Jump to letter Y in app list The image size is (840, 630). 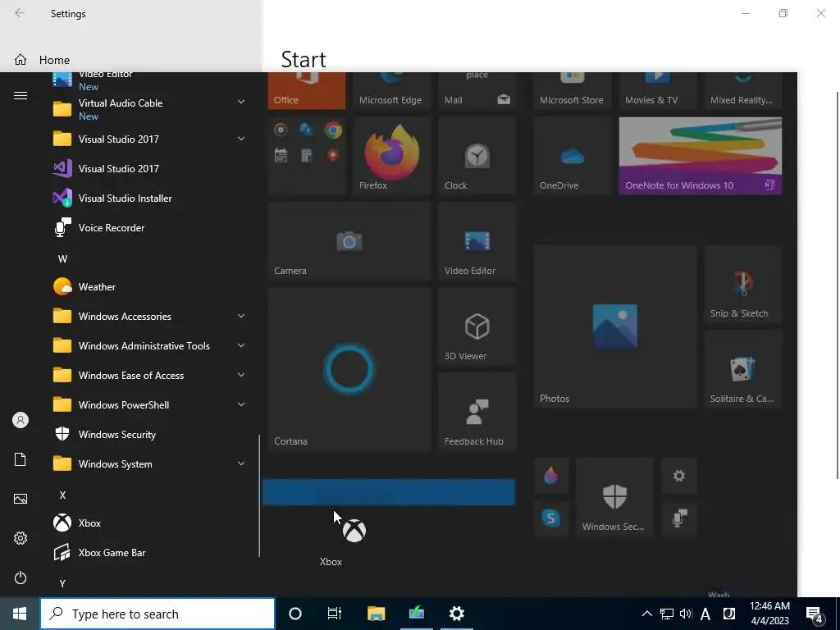62,584
